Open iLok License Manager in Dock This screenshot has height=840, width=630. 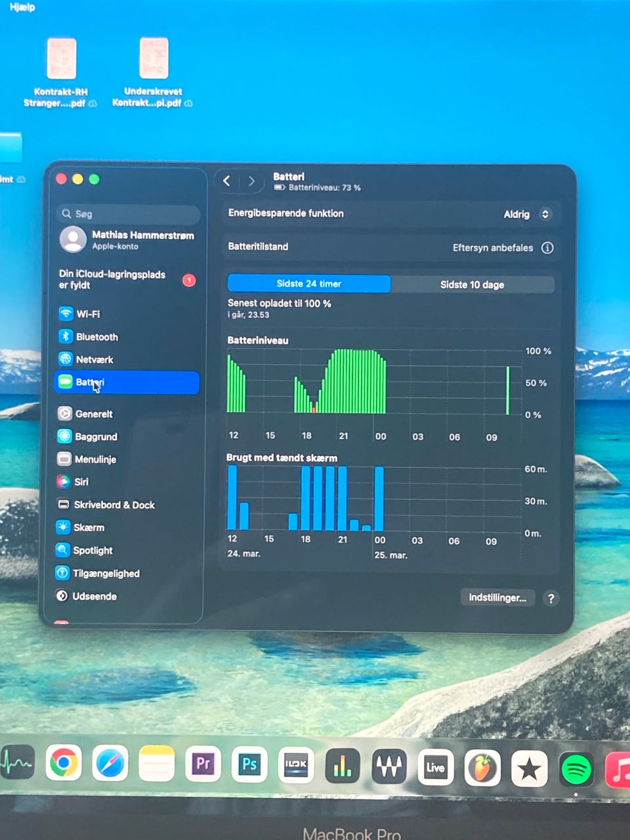(297, 765)
